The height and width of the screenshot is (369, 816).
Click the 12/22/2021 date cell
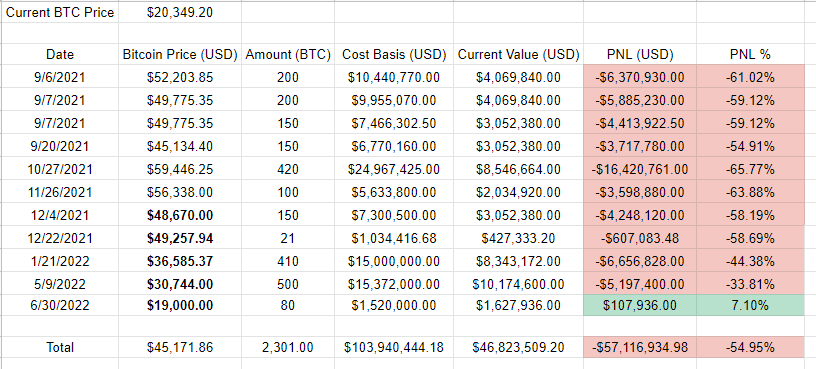60,238
